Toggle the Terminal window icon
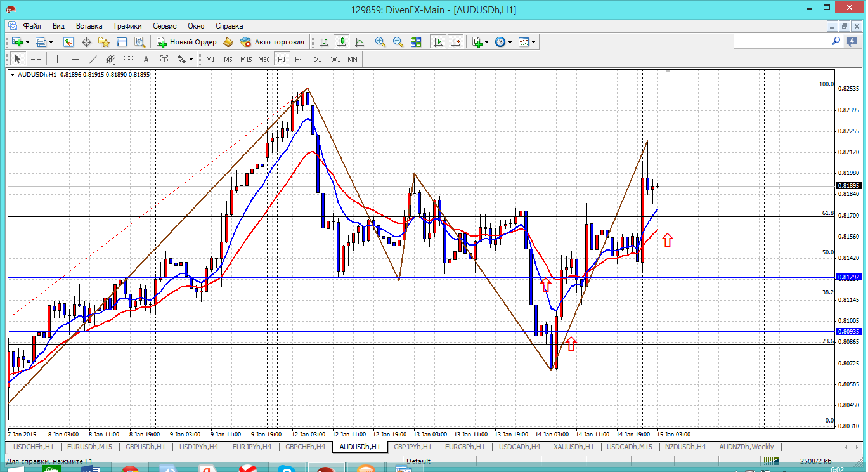Image resolution: width=868 pixels, height=472 pixels. tap(122, 42)
